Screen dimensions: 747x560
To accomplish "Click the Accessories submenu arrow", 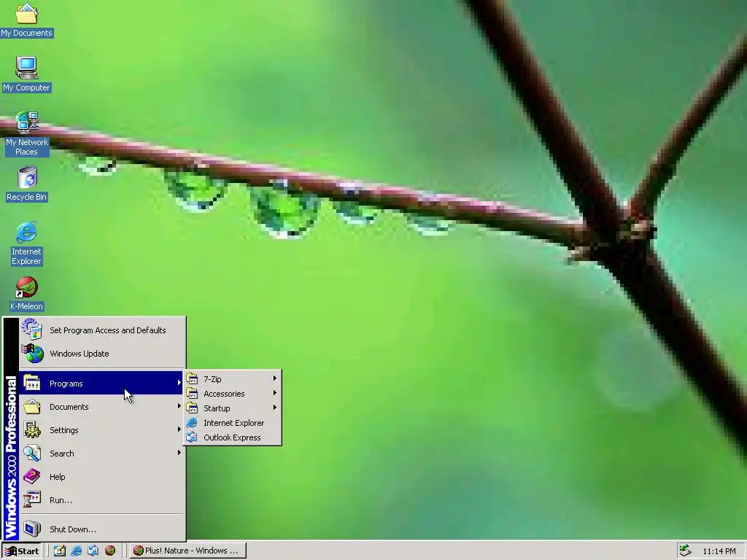I will (x=274, y=393).
